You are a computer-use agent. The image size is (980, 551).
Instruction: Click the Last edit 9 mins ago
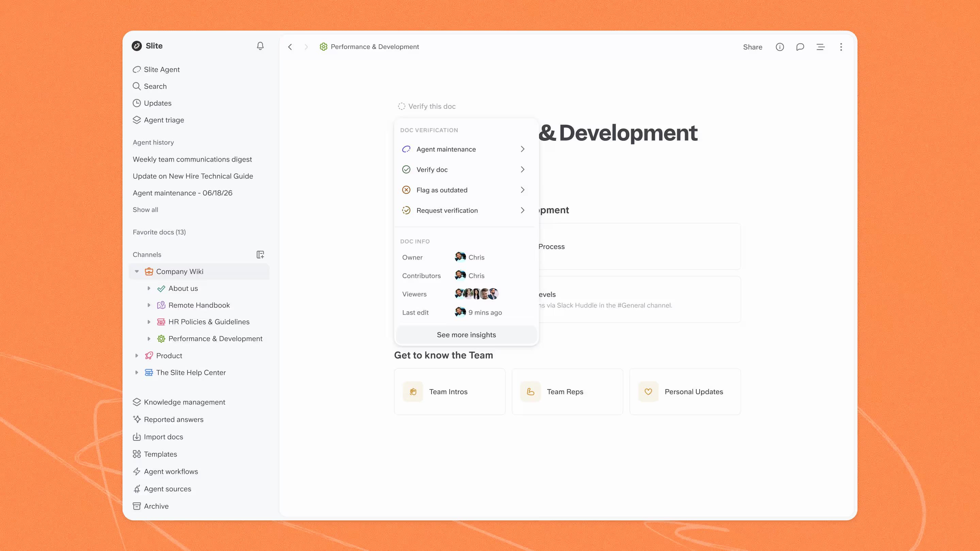coord(478,313)
